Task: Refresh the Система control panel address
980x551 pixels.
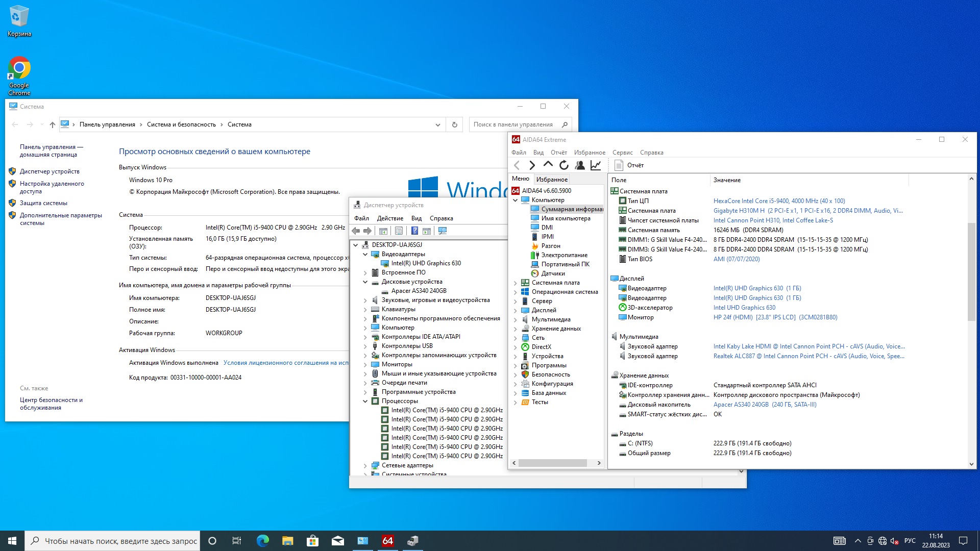Action: pyautogui.click(x=454, y=124)
